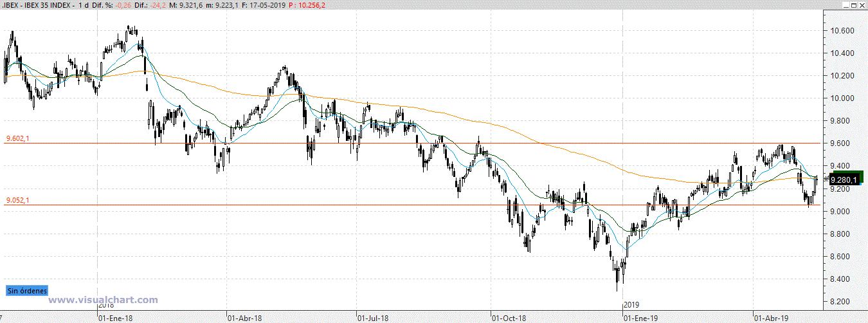The width and height of the screenshot is (868, 323).
Task: Click the current price tag 9.280,1
Action: coord(843,180)
